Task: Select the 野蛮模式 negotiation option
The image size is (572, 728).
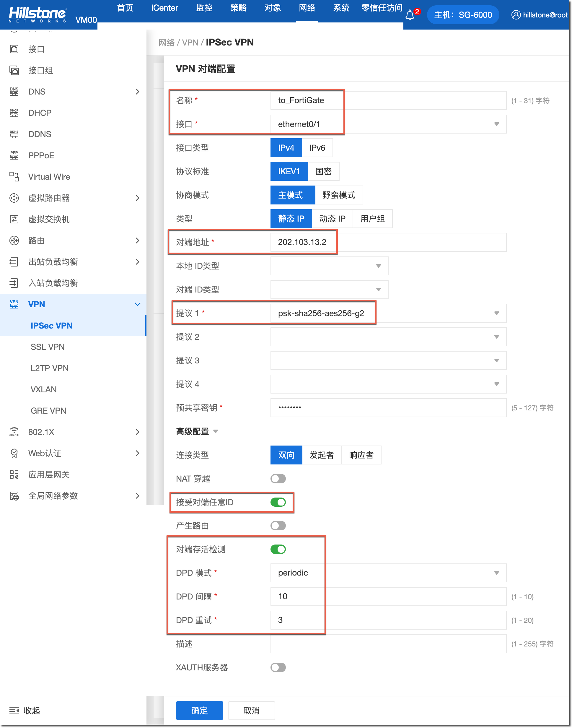Action: tap(339, 195)
